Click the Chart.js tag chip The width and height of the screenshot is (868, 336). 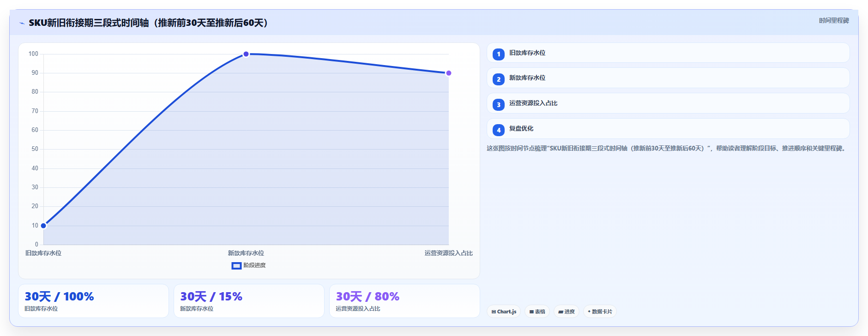click(504, 312)
